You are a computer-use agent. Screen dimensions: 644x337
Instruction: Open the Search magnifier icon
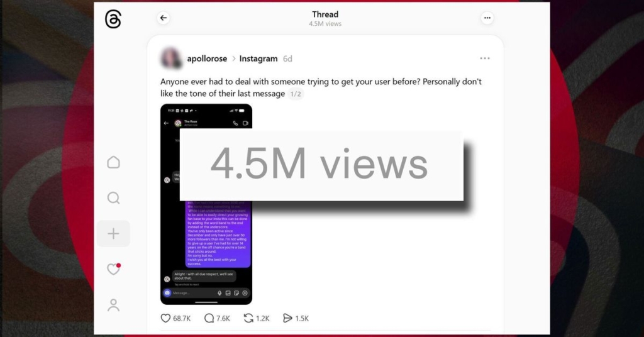(x=113, y=198)
